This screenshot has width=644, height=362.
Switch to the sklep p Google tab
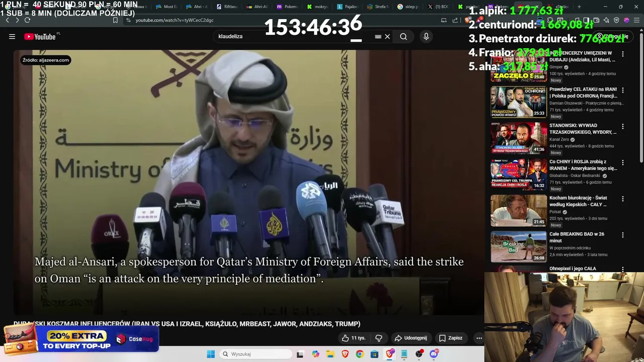tap(408, 7)
